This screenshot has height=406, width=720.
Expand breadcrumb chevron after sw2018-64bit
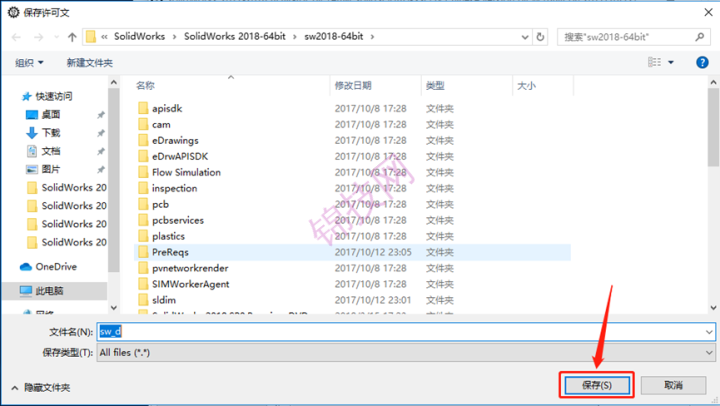click(x=372, y=37)
